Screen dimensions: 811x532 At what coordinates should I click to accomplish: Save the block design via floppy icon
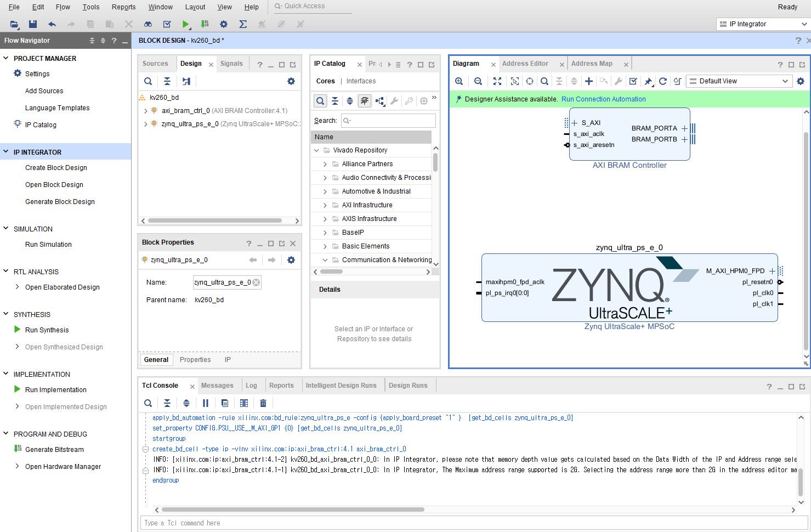(33, 24)
